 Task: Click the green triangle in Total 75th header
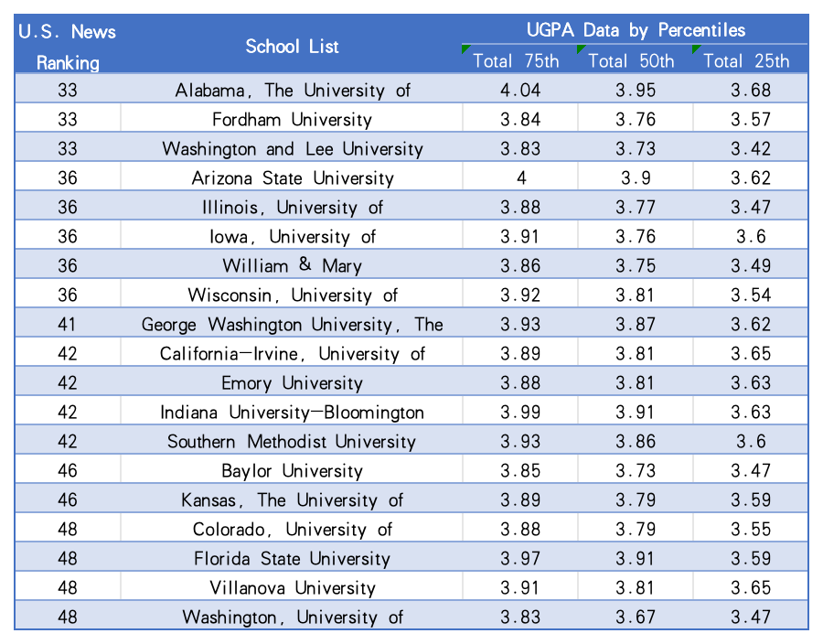click(466, 48)
